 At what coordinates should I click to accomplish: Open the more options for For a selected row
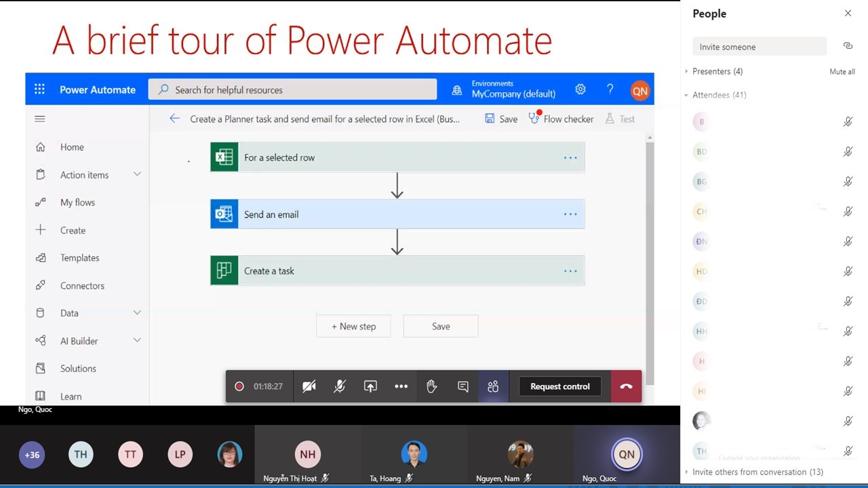[x=570, y=158]
